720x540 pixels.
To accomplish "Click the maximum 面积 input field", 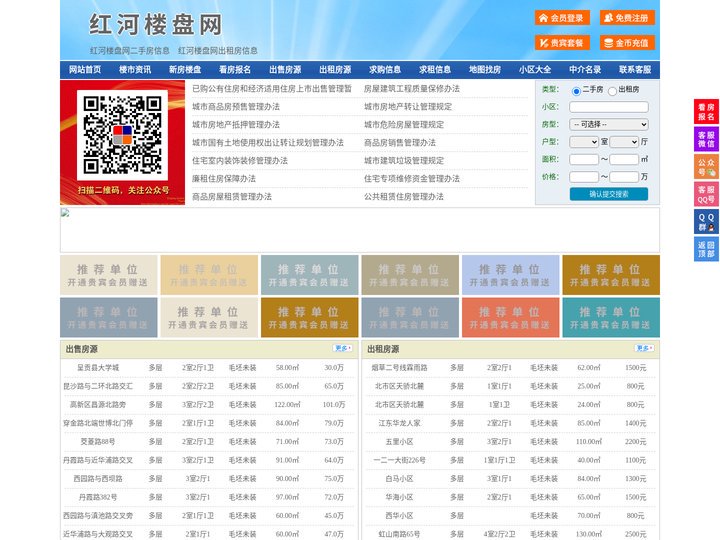I will (x=624, y=159).
